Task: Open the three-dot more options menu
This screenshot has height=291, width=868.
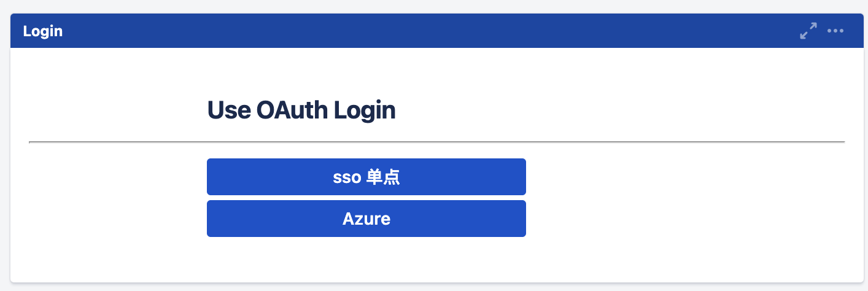Action: point(835,31)
